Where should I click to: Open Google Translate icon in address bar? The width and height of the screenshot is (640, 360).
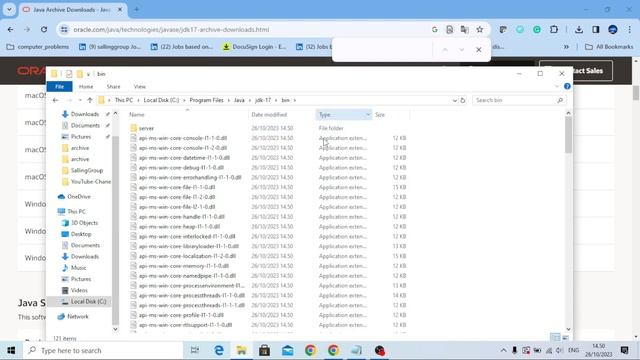464,29
